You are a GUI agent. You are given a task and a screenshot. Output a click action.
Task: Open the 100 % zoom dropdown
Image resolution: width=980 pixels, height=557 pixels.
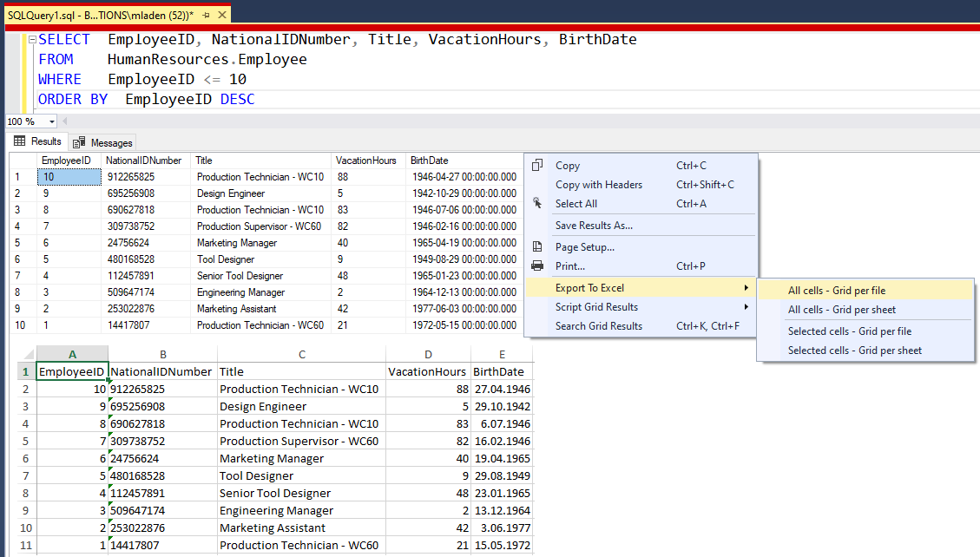click(x=52, y=121)
